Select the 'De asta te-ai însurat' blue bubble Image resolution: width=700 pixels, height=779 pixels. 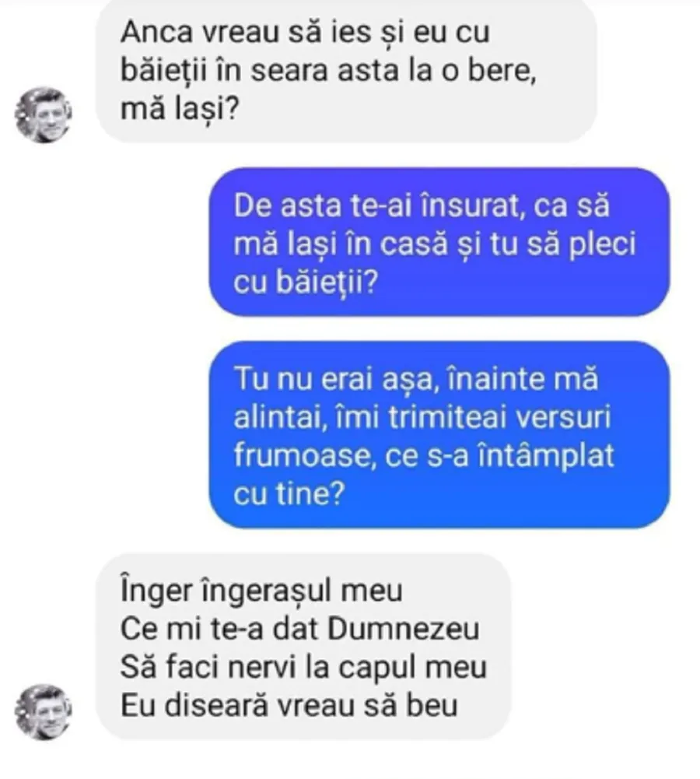pos(439,242)
